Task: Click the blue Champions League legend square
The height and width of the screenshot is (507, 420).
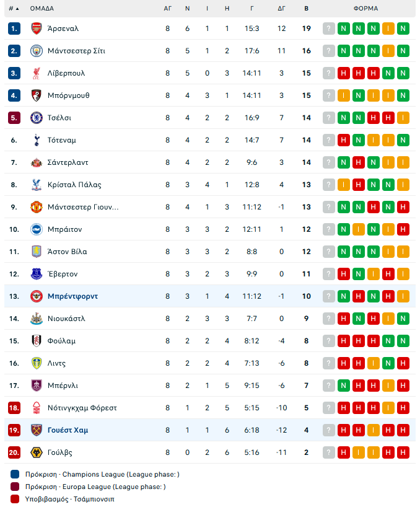Action: pos(15,475)
